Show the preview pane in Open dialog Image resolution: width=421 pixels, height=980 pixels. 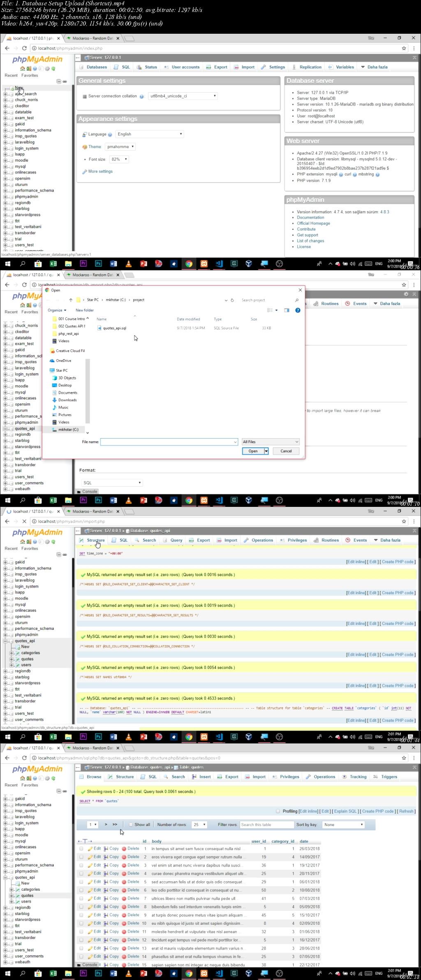tap(287, 310)
